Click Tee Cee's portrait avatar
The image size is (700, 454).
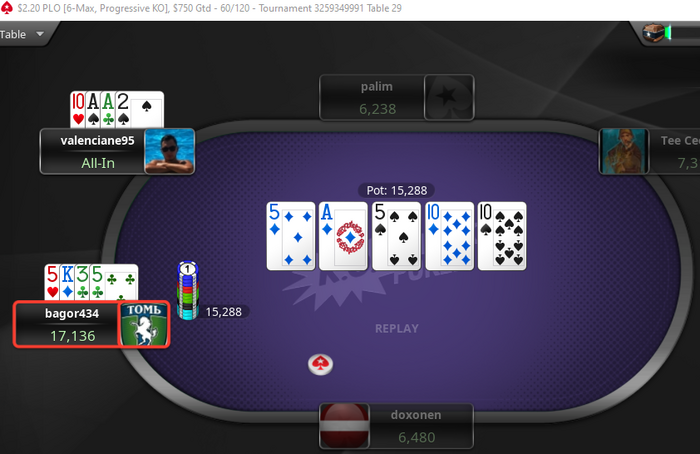624,151
